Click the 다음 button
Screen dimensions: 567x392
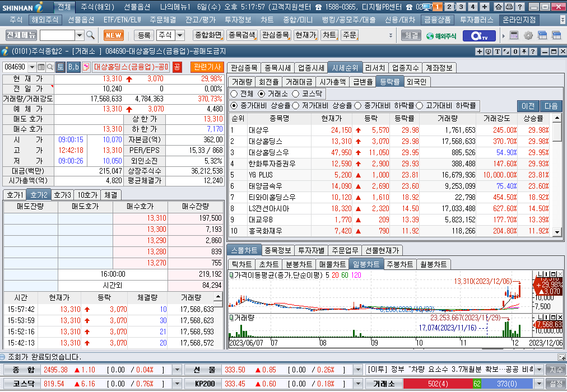click(x=551, y=106)
